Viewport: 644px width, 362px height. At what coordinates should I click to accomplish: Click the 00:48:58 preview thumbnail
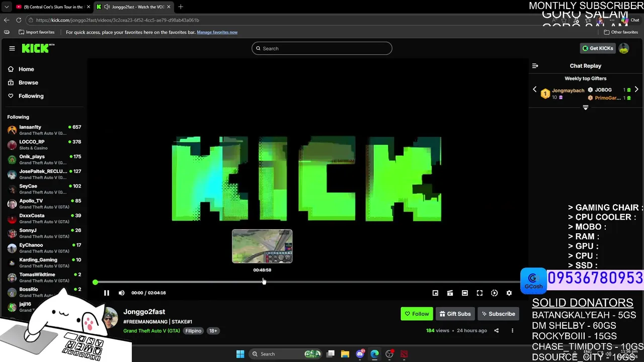click(262, 246)
